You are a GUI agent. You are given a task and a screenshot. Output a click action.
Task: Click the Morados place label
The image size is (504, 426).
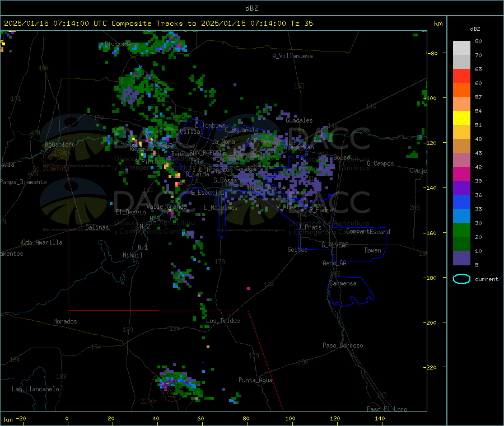[65, 321]
